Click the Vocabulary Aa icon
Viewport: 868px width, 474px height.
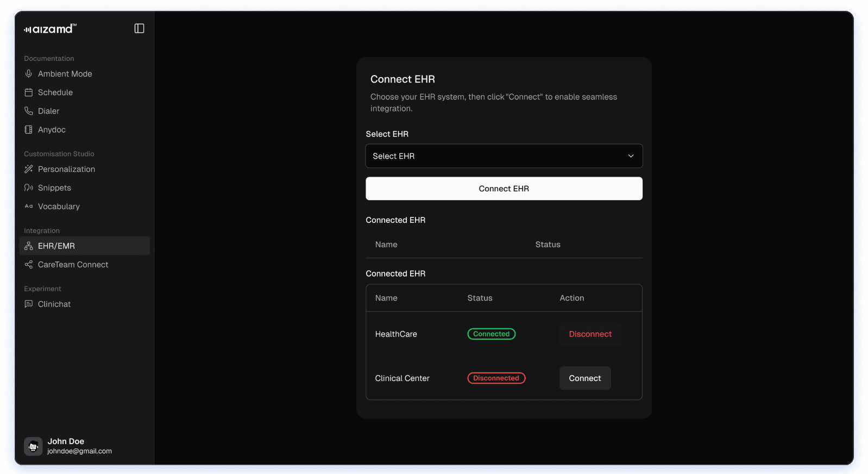(x=29, y=207)
